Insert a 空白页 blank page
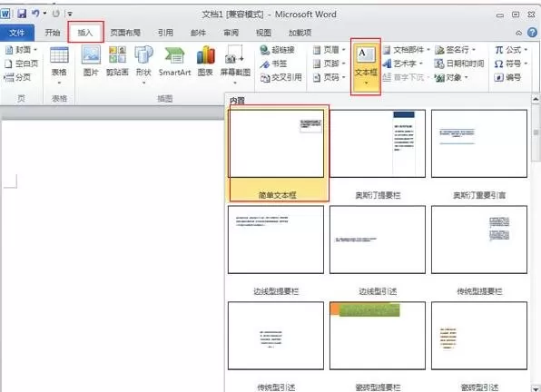This screenshot has width=541, height=392. coord(22,64)
